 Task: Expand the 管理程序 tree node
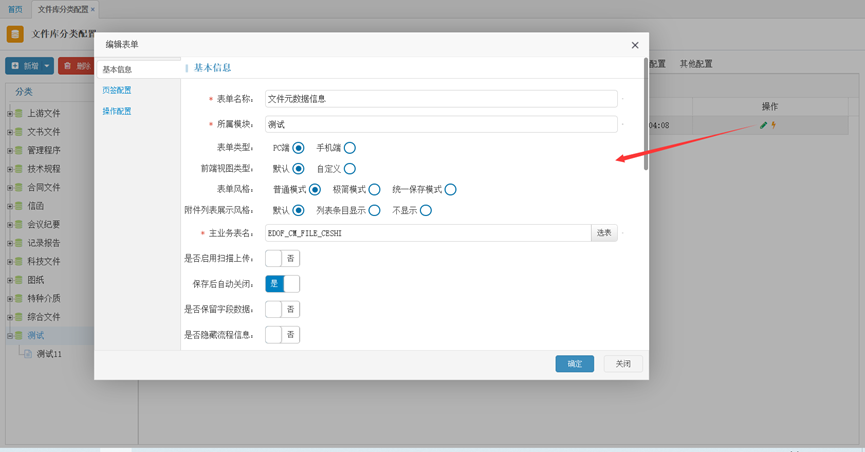click(x=9, y=151)
